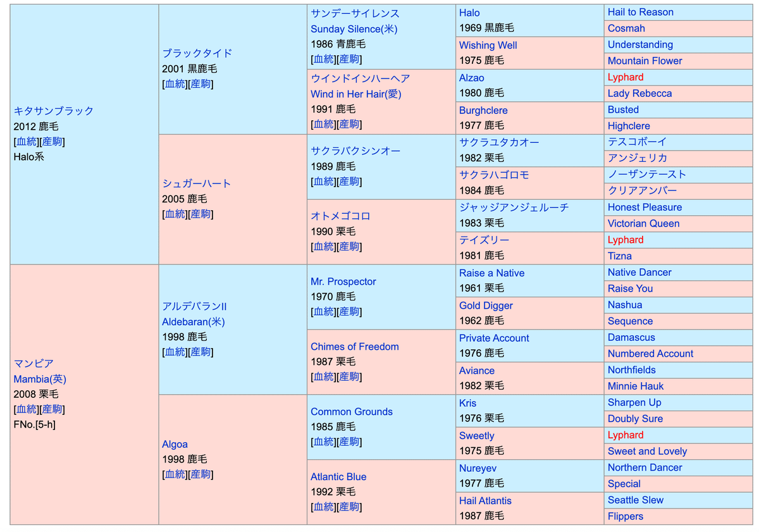Click the ブラックタイド sire link
Image resolution: width=759 pixels, height=532 pixels.
pyautogui.click(x=197, y=53)
